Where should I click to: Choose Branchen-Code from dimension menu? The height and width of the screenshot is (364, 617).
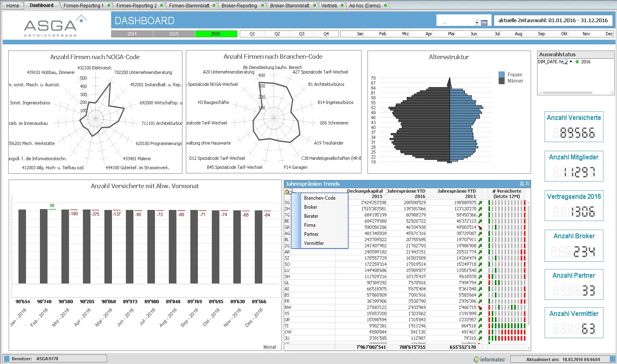[320, 198]
